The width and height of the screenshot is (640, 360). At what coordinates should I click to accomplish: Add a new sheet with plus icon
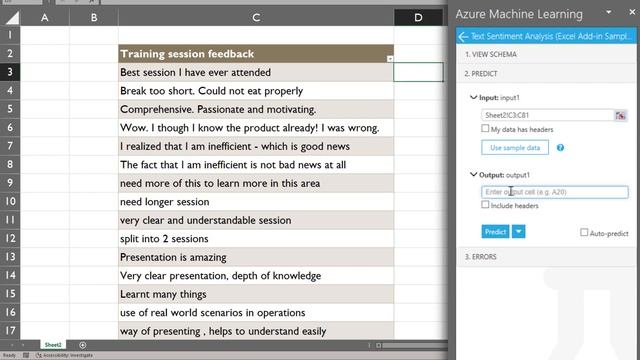coord(82,345)
